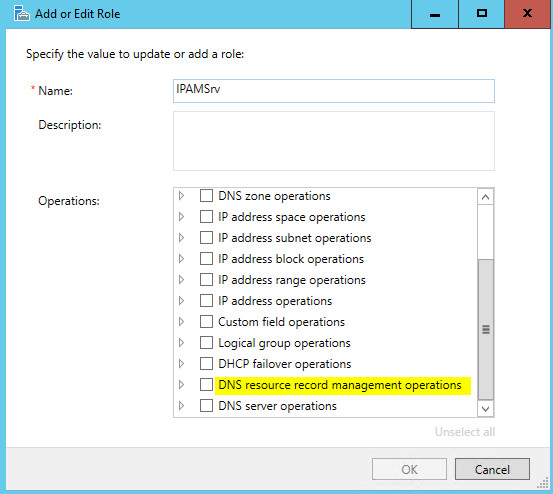
Task: Select the Logical group operations label
Action: point(284,343)
